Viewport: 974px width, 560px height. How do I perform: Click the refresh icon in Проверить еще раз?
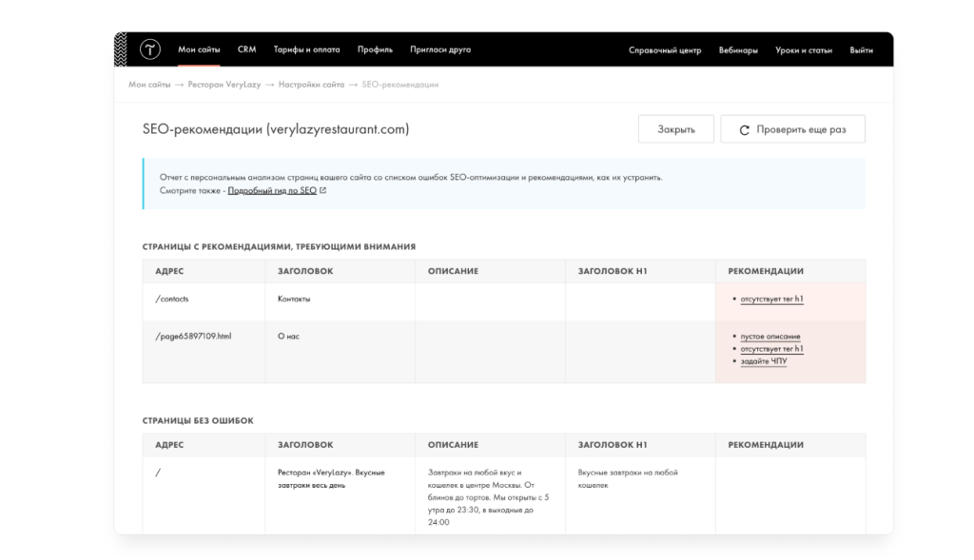pos(745,130)
